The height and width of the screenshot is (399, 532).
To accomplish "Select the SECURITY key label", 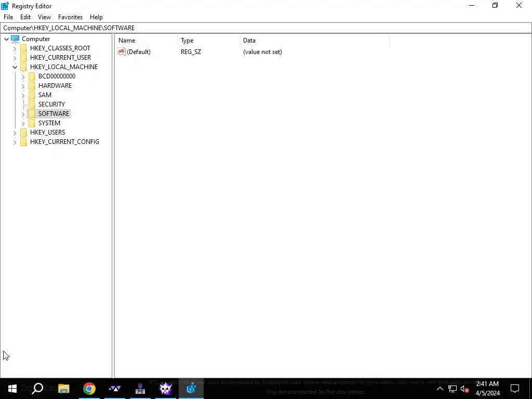I will coord(51,104).
